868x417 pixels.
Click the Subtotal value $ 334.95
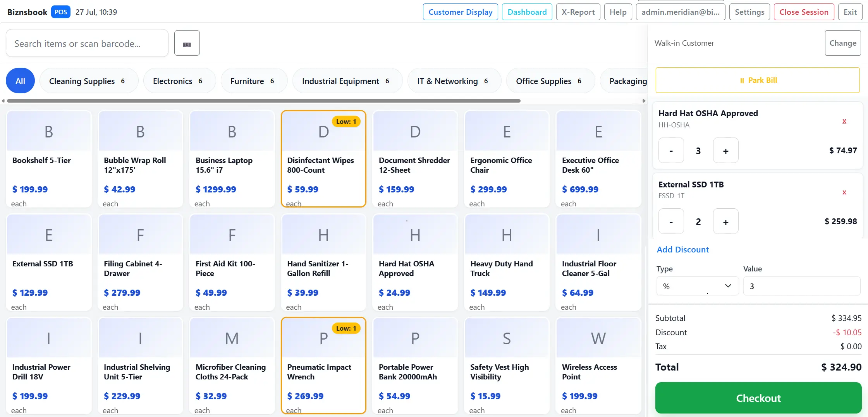(846, 318)
